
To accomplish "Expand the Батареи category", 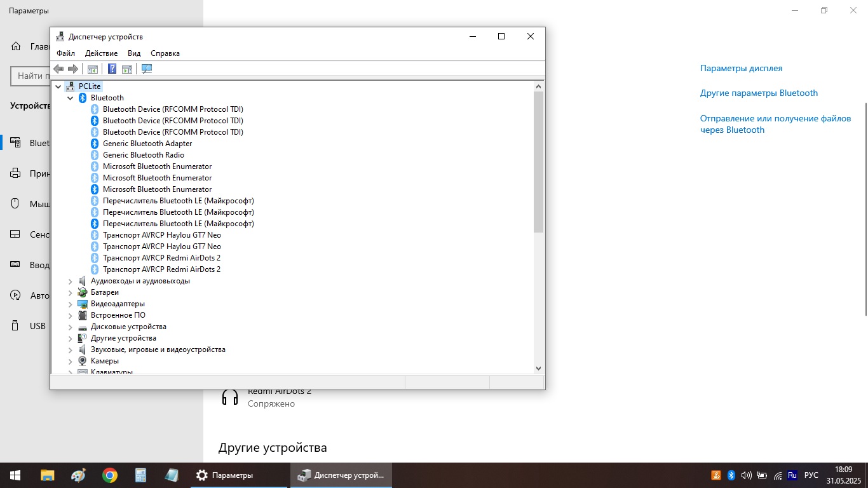I will (71, 292).
